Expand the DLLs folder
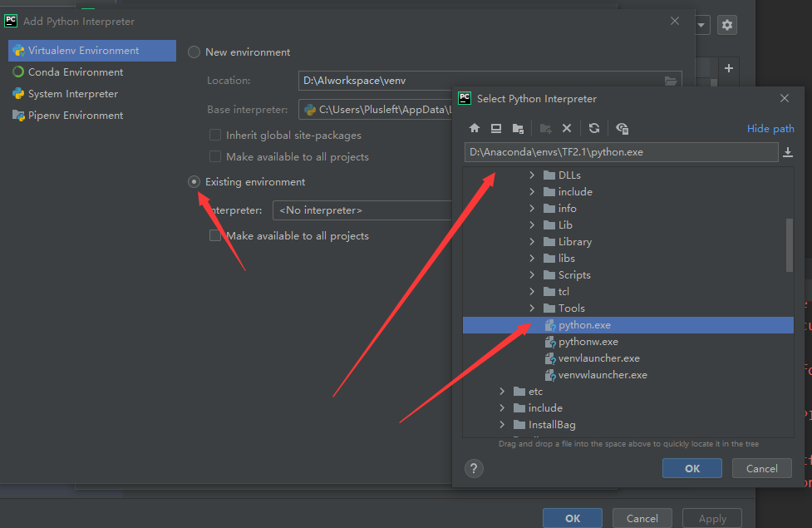 (532, 175)
